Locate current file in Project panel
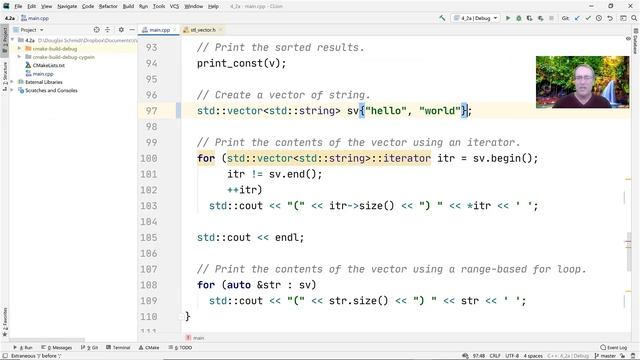This screenshot has width=640, height=360. pos(96,30)
